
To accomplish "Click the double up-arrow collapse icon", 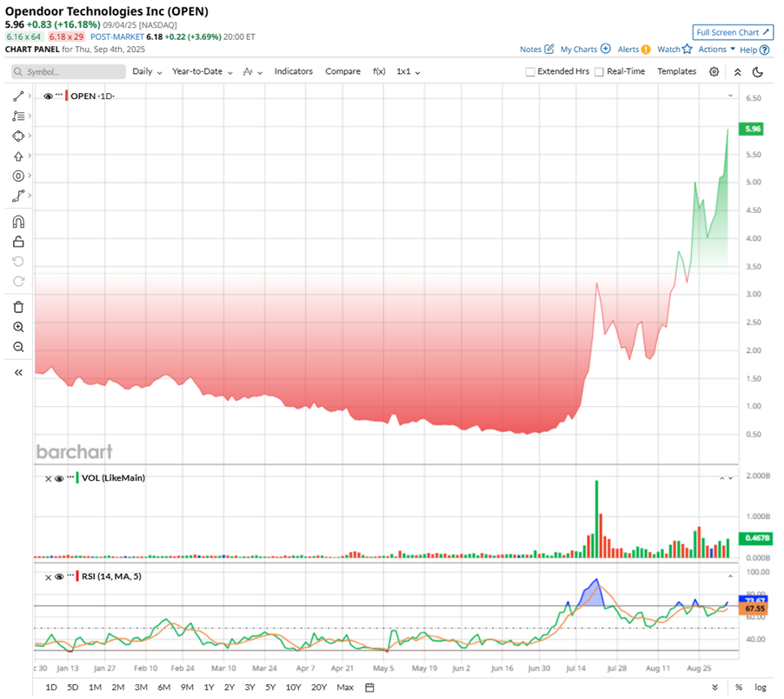I will (x=738, y=72).
